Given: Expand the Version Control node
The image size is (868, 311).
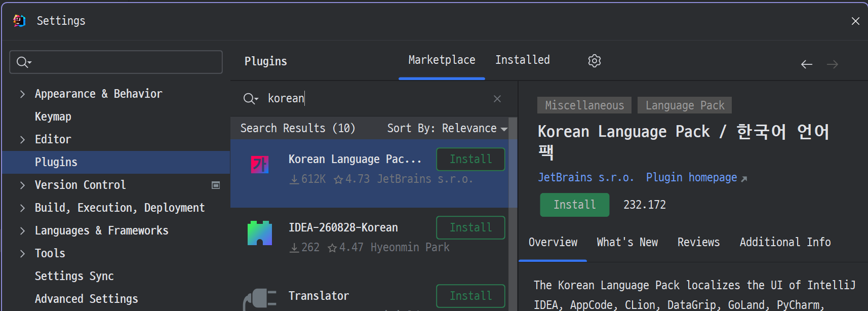Looking at the screenshot, I should (x=22, y=185).
